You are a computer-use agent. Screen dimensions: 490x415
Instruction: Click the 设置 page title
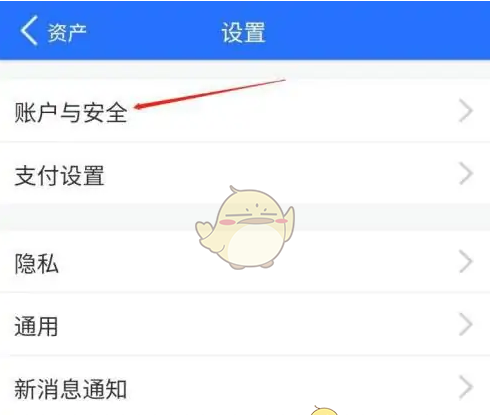pyautogui.click(x=244, y=32)
